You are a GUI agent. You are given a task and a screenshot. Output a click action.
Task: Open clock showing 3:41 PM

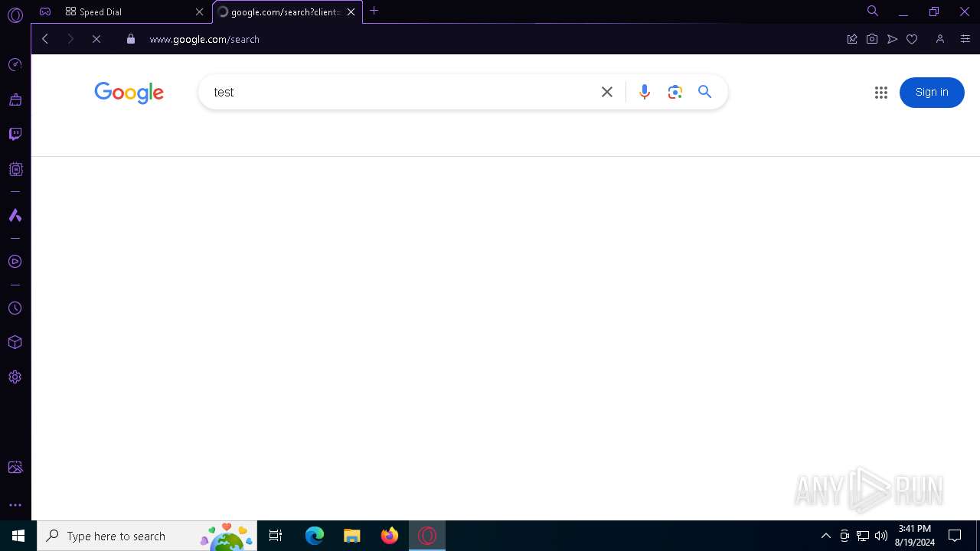pos(915,536)
